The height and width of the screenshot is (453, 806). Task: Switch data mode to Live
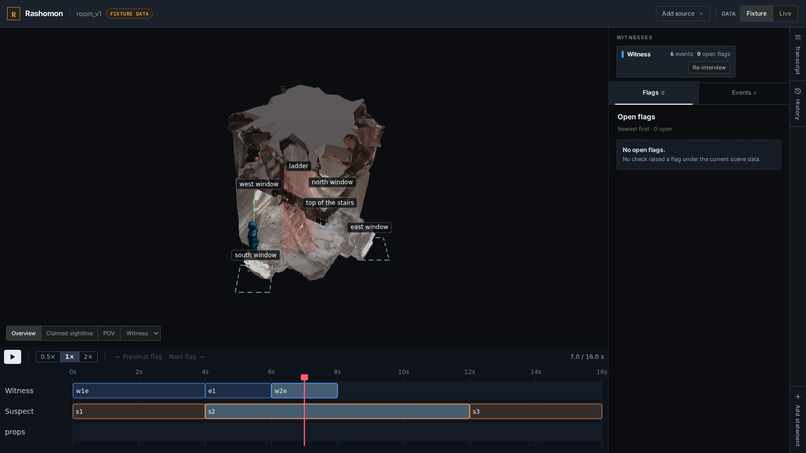[785, 14]
